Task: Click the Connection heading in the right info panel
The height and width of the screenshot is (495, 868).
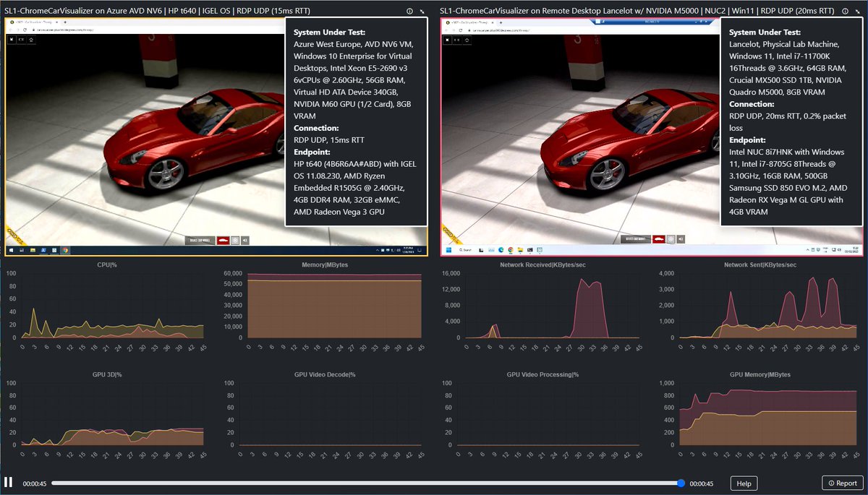Action: (x=753, y=104)
